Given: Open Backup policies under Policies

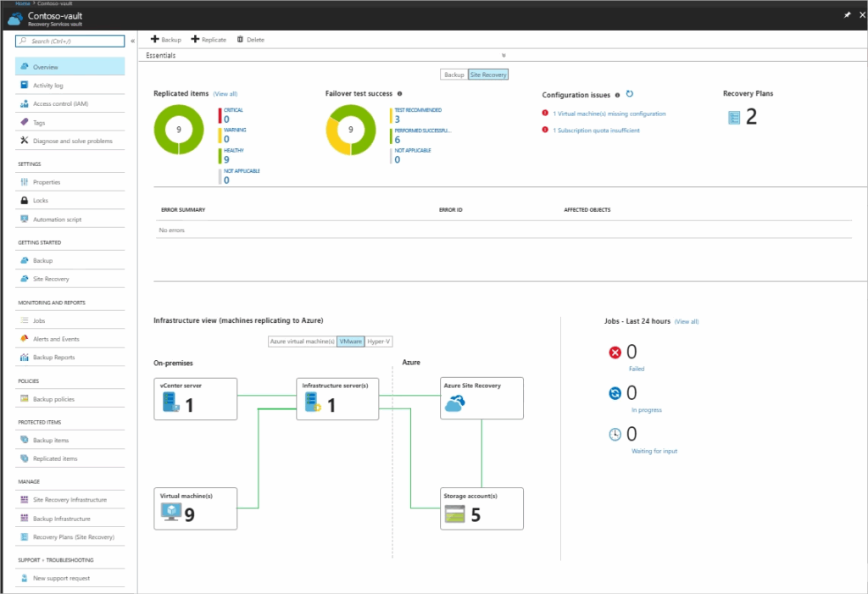Looking at the screenshot, I should (57, 398).
